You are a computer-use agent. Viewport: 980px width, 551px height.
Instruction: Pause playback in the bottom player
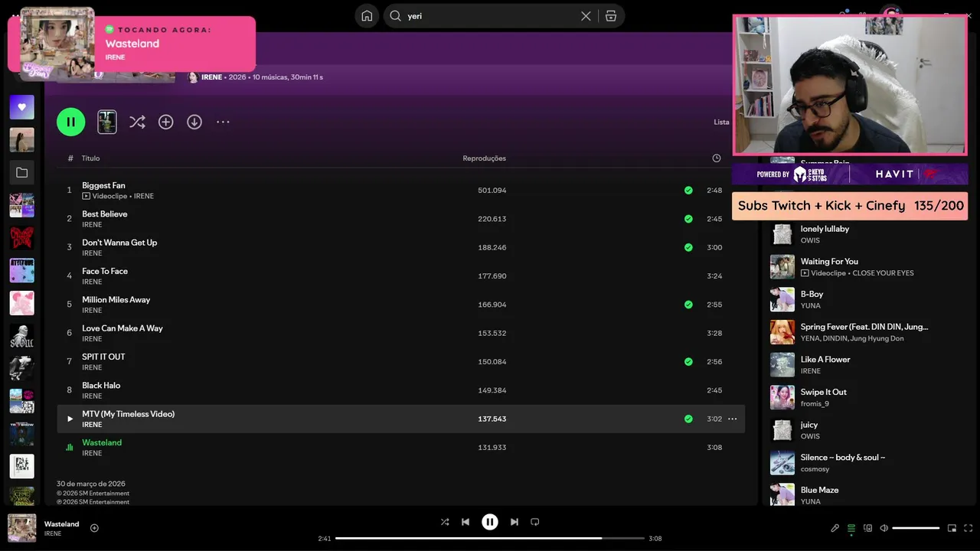tap(490, 522)
